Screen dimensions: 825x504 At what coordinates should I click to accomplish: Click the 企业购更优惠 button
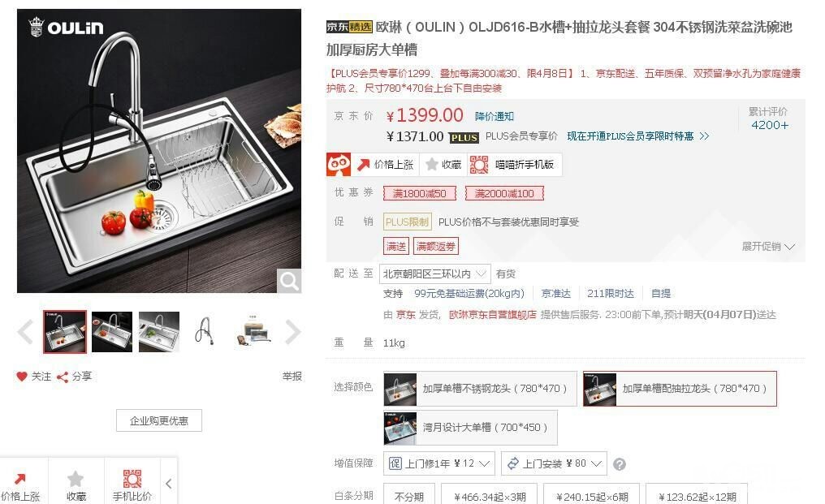[x=159, y=420]
